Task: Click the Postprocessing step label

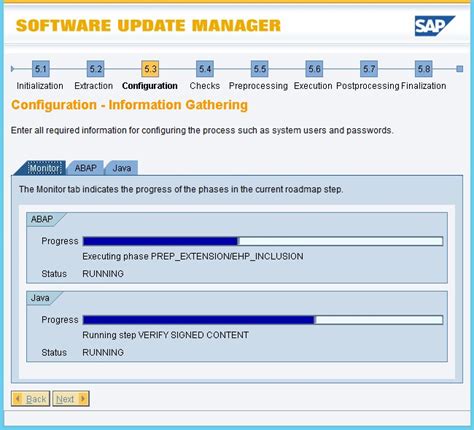Action: click(368, 86)
